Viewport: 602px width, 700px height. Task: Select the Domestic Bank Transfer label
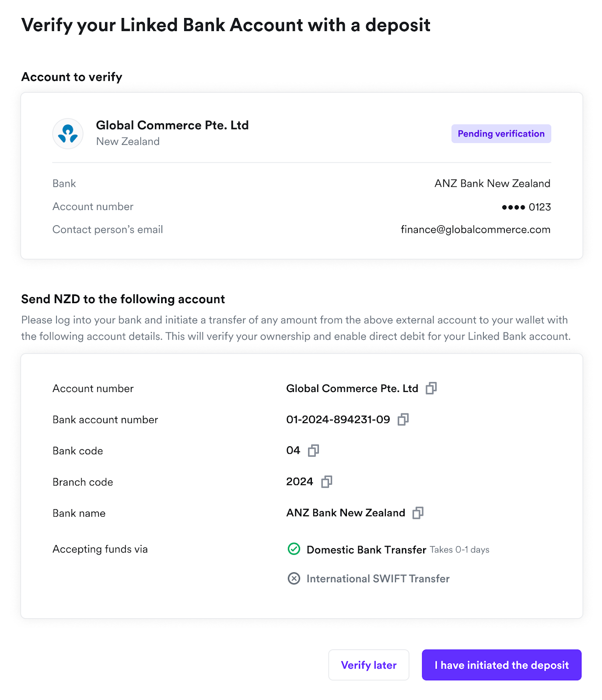pyautogui.click(x=366, y=550)
